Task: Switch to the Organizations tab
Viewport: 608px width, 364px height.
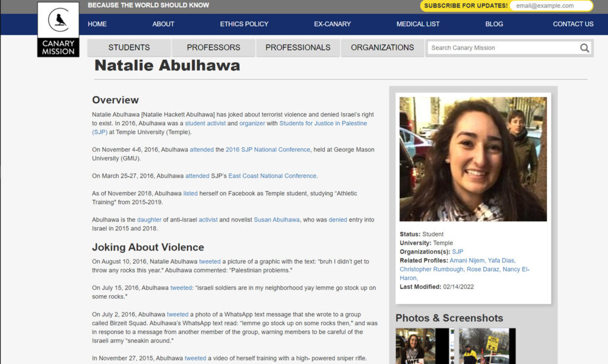Action: 382,48
